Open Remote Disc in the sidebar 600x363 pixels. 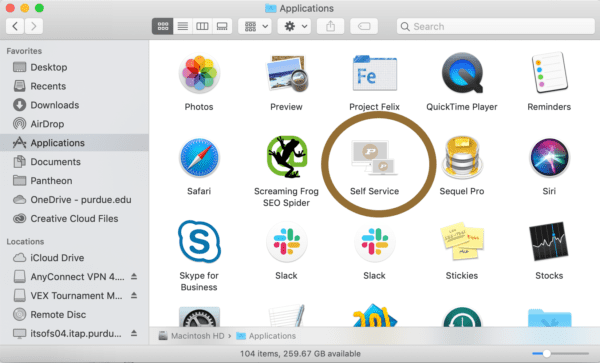75,314
